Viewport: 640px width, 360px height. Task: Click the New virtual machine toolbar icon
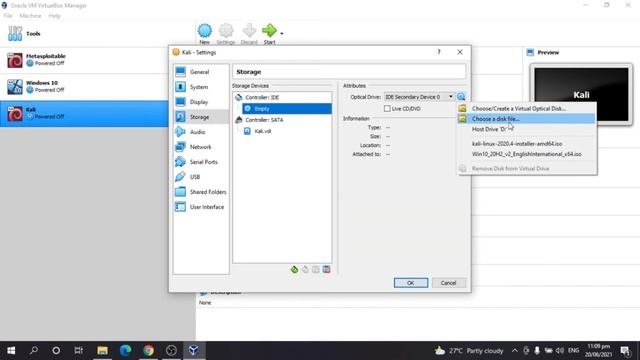point(204,31)
